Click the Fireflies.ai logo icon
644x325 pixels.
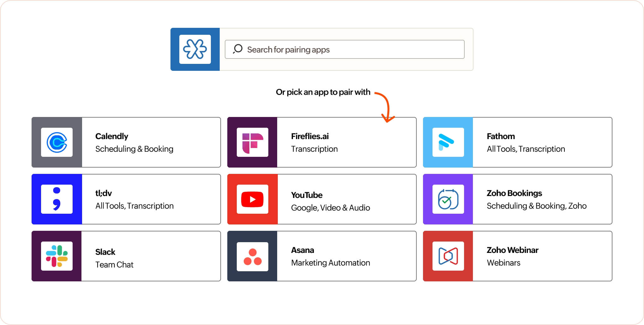(253, 142)
